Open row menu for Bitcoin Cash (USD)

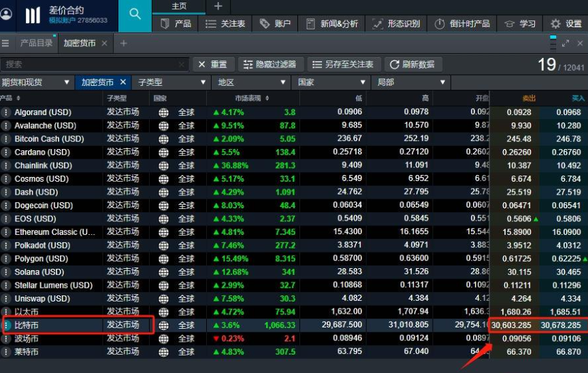pyautogui.click(x=5, y=139)
